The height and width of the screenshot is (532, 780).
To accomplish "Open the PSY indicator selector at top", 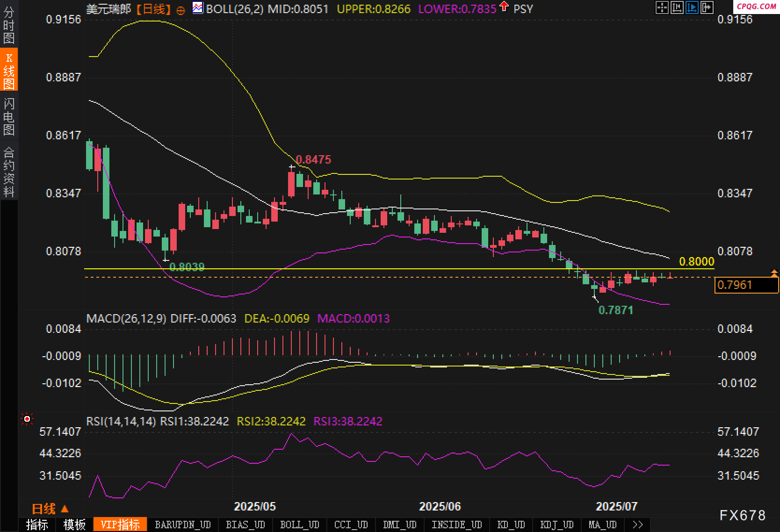I will [x=523, y=9].
